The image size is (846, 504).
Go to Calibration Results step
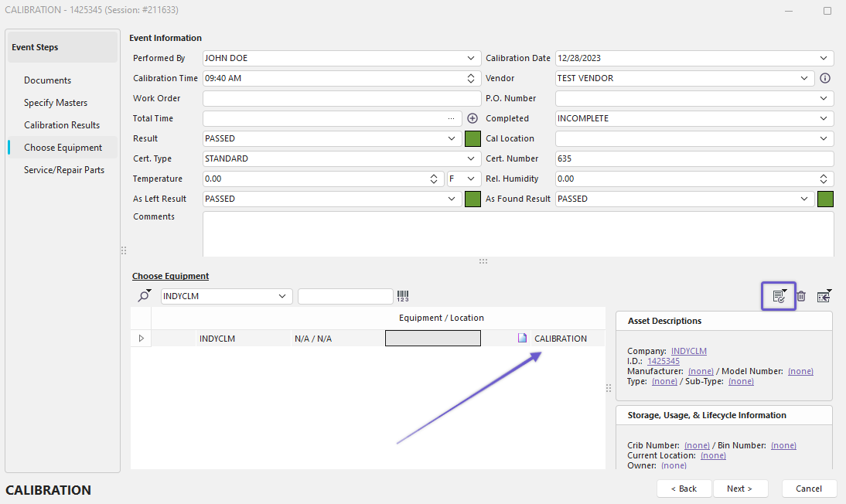click(62, 125)
